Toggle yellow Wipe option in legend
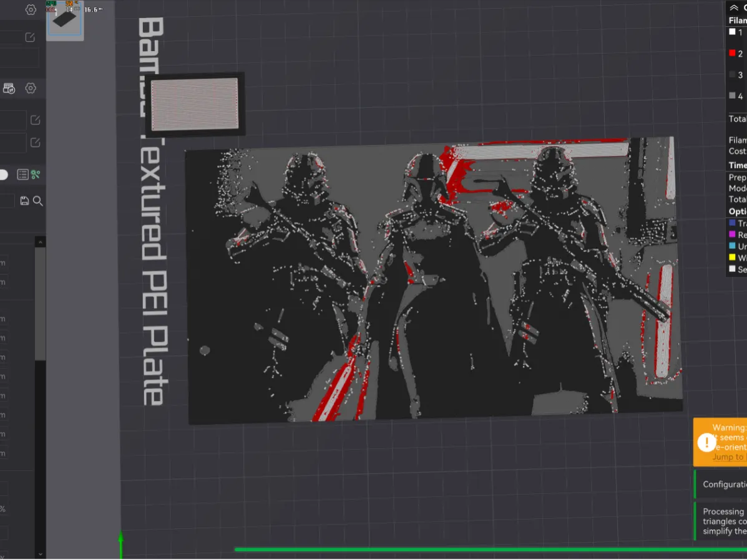747x560 pixels. [x=732, y=257]
